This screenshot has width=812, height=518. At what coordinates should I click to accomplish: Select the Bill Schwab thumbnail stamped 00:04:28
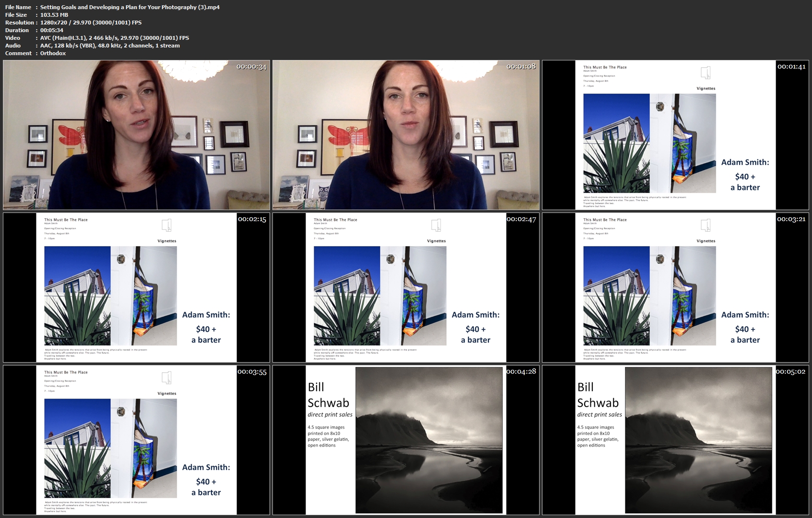click(x=406, y=440)
